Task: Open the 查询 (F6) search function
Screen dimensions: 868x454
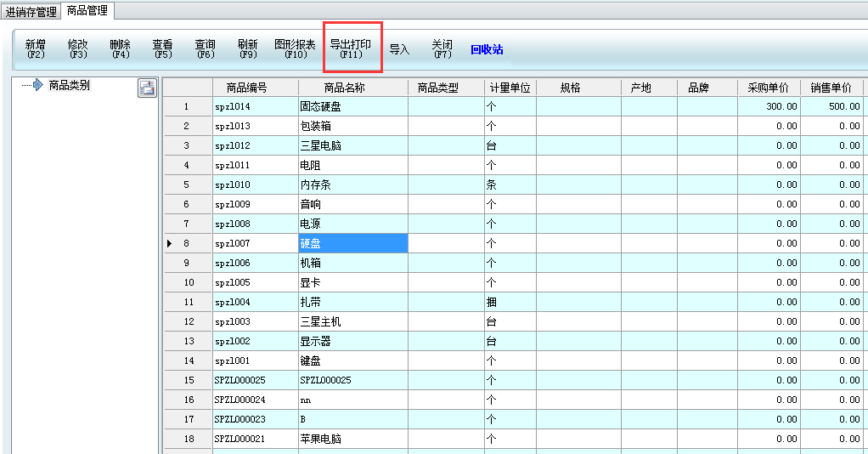Action: (x=205, y=49)
